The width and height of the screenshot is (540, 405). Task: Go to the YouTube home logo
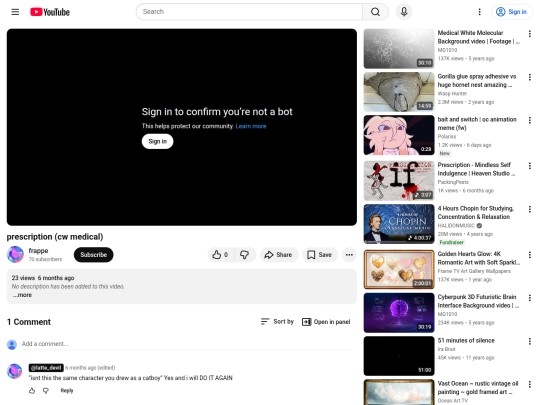[50, 12]
